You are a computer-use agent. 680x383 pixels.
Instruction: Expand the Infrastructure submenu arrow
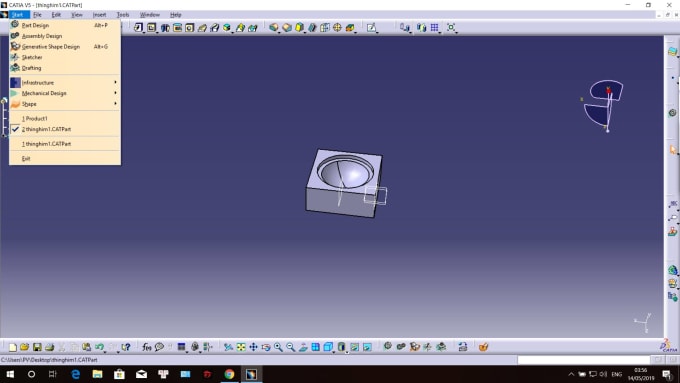pyautogui.click(x=115, y=82)
